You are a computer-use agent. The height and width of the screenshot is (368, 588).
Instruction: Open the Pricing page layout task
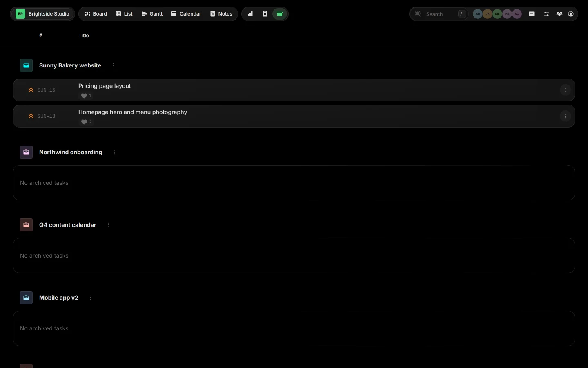coord(105,86)
